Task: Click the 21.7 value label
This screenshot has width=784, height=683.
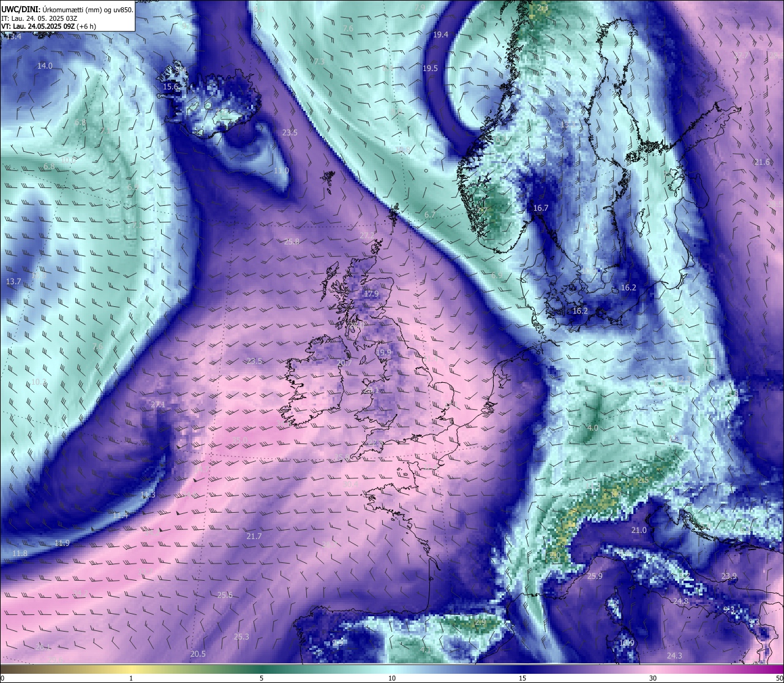Action: tap(254, 536)
